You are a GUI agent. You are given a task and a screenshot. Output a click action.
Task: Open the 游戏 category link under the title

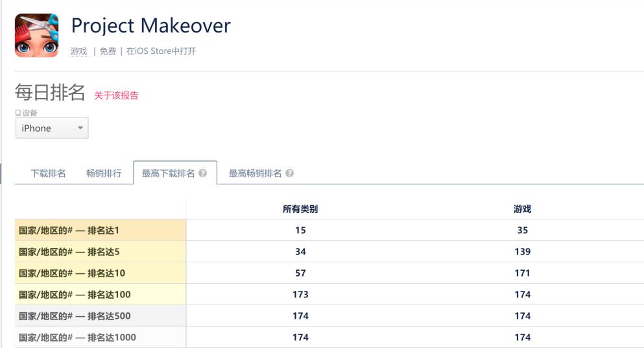(x=79, y=51)
